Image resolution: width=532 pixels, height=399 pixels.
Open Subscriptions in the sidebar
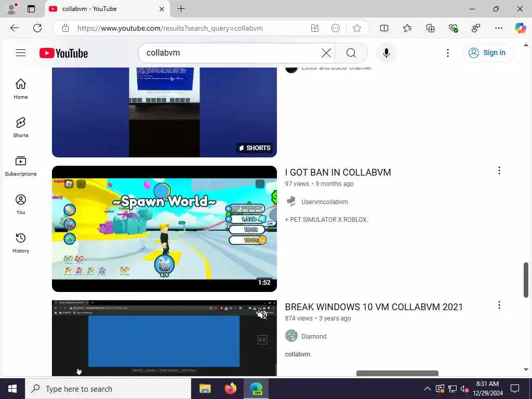[x=21, y=166]
